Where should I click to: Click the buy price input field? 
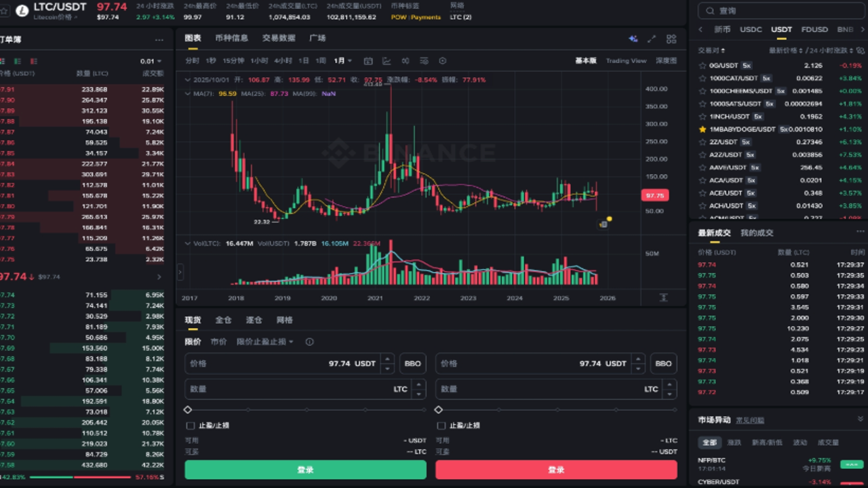pos(290,364)
